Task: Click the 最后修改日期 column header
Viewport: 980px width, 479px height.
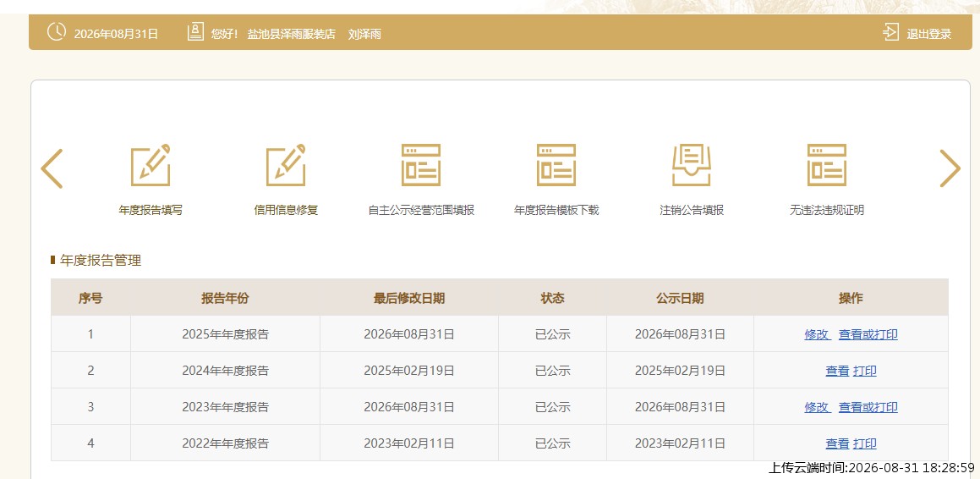Action: pyautogui.click(x=409, y=298)
